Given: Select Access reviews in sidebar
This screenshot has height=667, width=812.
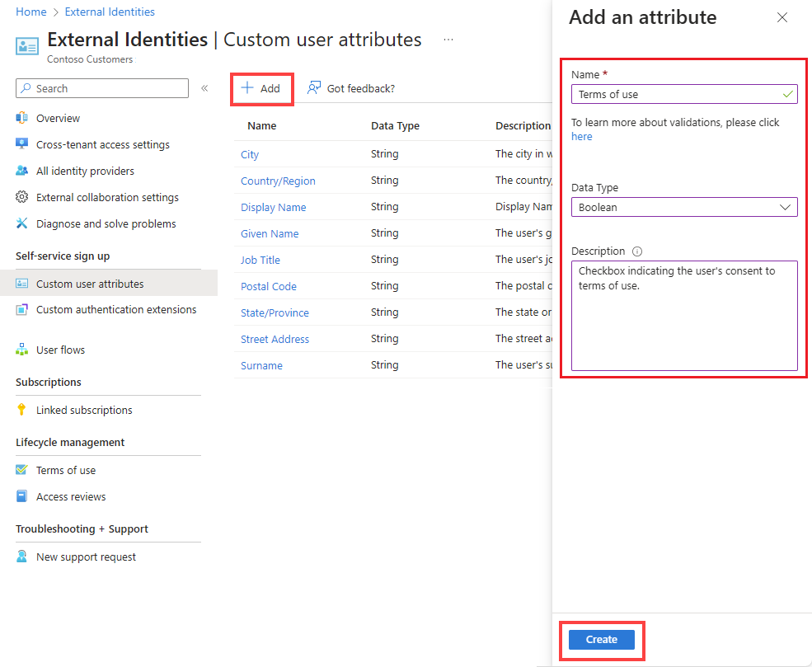Looking at the screenshot, I should (x=71, y=496).
